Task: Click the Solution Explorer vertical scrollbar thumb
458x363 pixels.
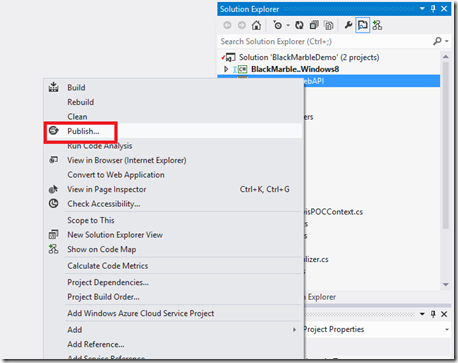Action: (x=446, y=145)
